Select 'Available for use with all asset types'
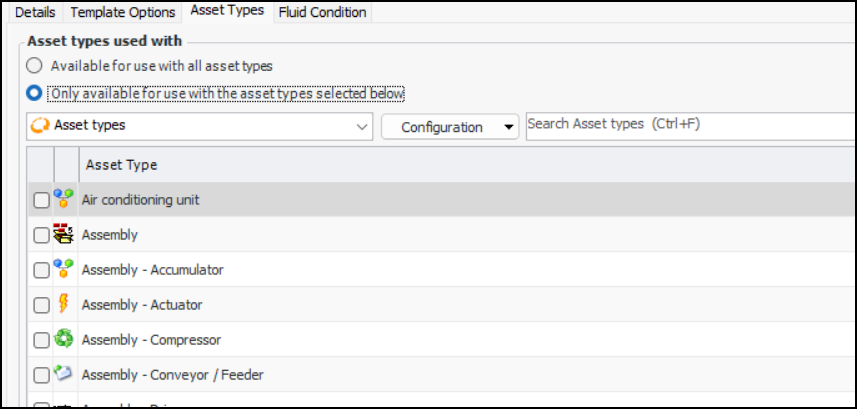857x409 pixels. (x=35, y=66)
